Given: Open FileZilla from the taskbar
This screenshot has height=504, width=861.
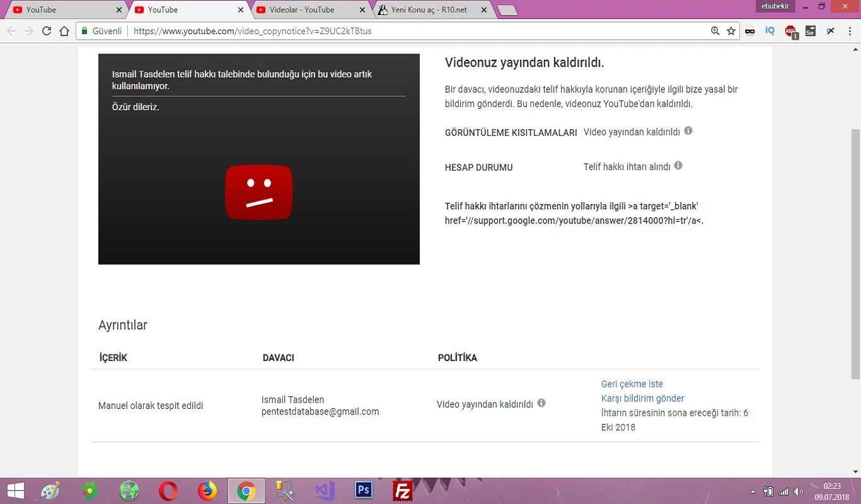Looking at the screenshot, I should 403,491.
